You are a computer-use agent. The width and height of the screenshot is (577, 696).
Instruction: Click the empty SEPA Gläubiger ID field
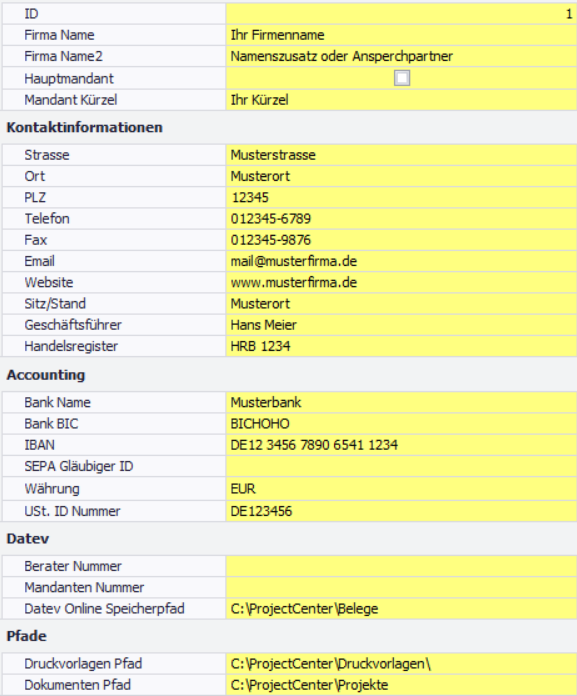point(401,467)
